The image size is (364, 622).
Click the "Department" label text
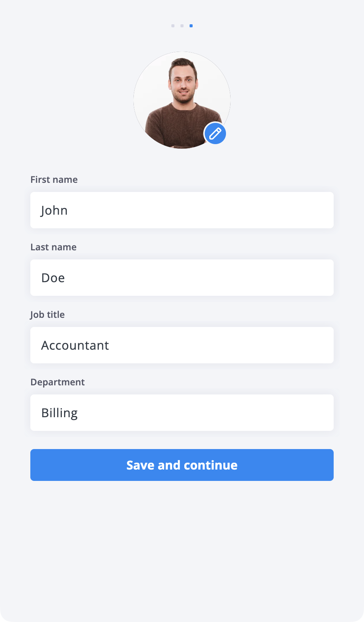(x=58, y=382)
